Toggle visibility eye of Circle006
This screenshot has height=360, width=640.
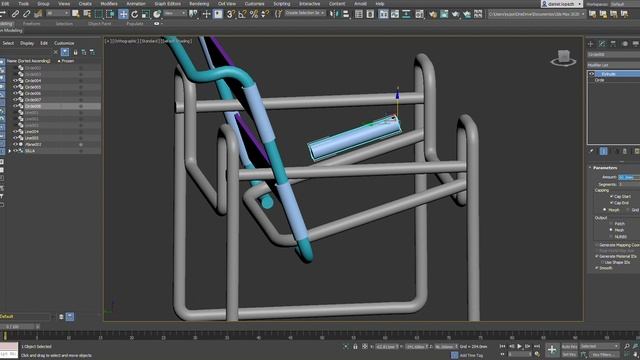[15, 93]
